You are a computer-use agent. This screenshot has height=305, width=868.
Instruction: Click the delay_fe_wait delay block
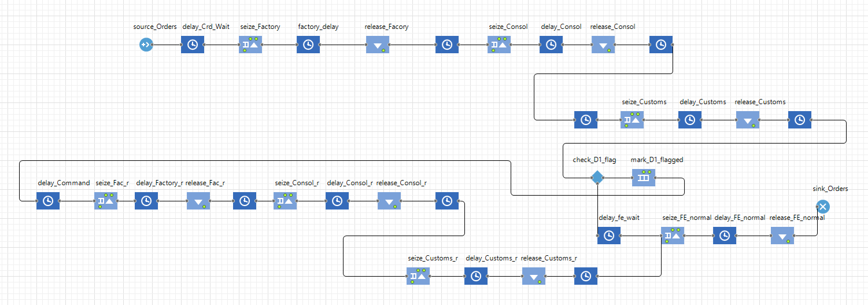(x=609, y=236)
